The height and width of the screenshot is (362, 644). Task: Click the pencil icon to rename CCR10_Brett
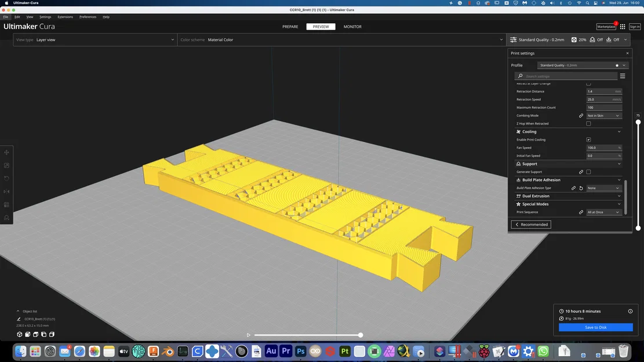click(x=19, y=319)
